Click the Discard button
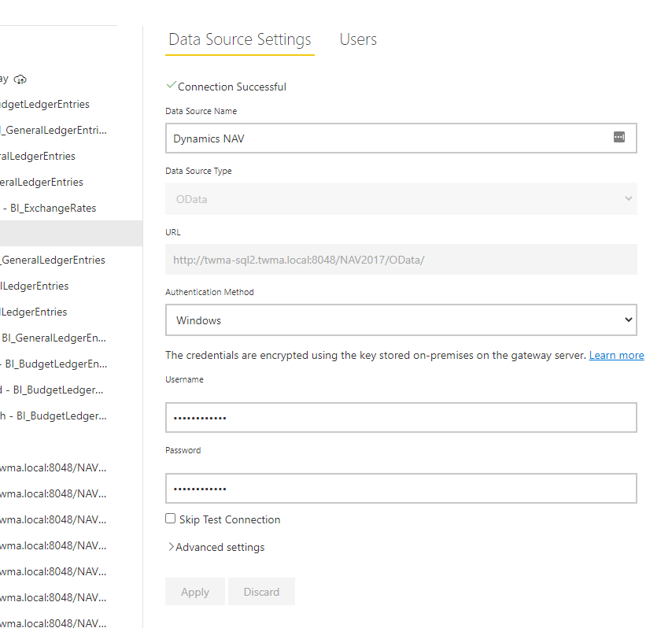 261,591
